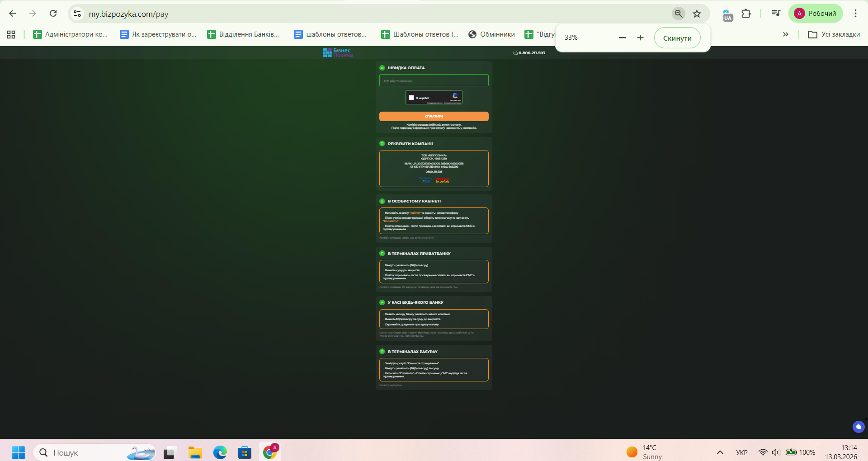Screen dimensions: 868x461
Task: Open the Робочий profile menu
Action: (816, 14)
